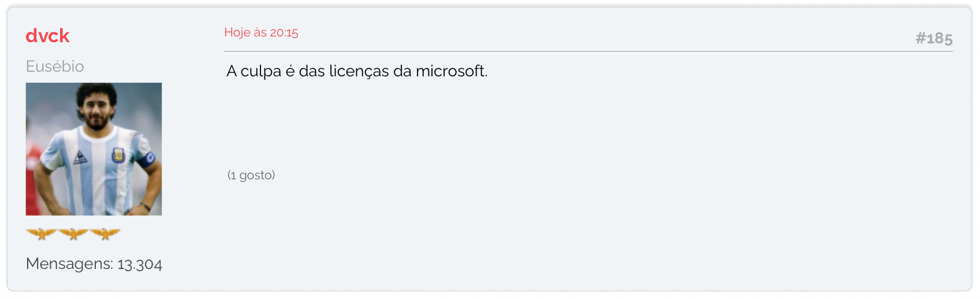Click the 13.304 number under the badges
The height and width of the screenshot is (299, 980).
140,264
